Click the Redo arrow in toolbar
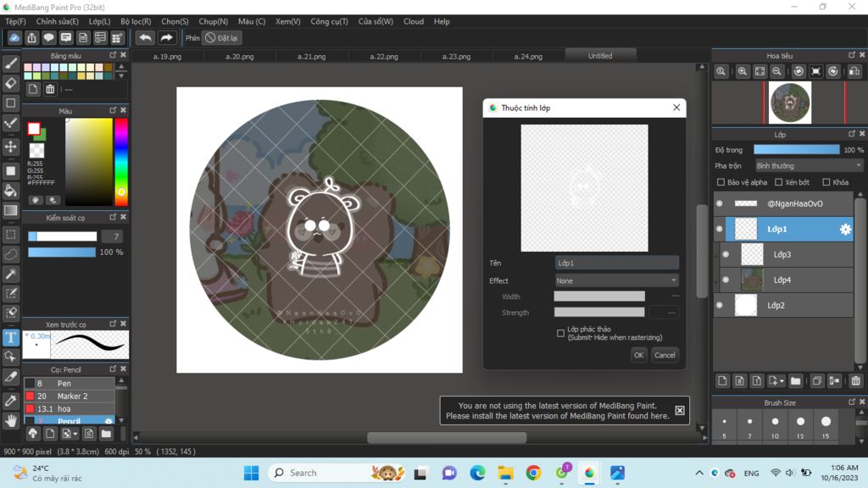Screen dimensions: 868x488 click(166, 37)
